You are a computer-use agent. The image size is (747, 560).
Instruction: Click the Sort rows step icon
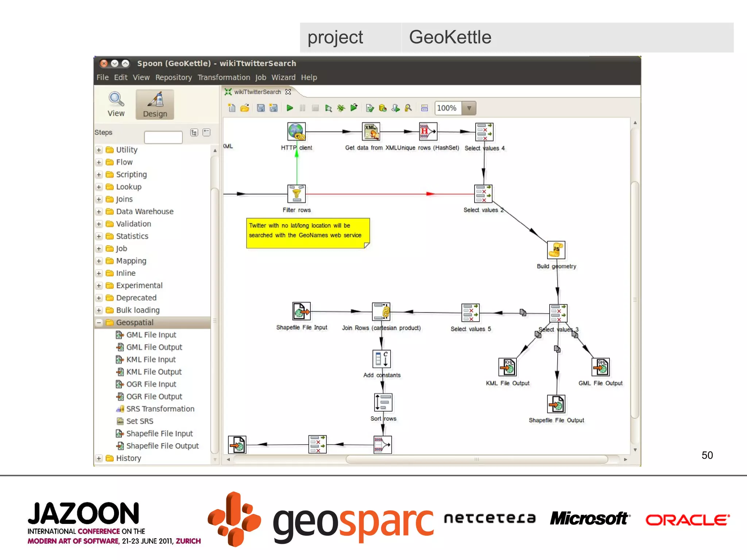pyautogui.click(x=383, y=402)
